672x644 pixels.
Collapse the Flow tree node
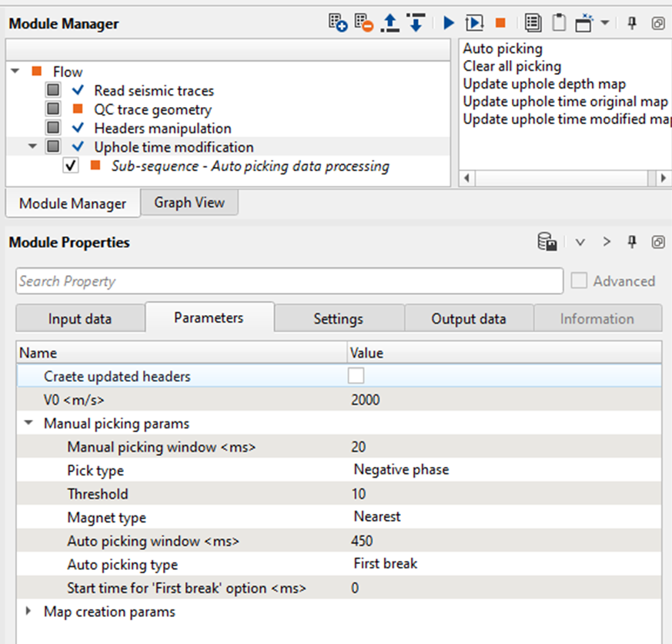click(x=15, y=72)
